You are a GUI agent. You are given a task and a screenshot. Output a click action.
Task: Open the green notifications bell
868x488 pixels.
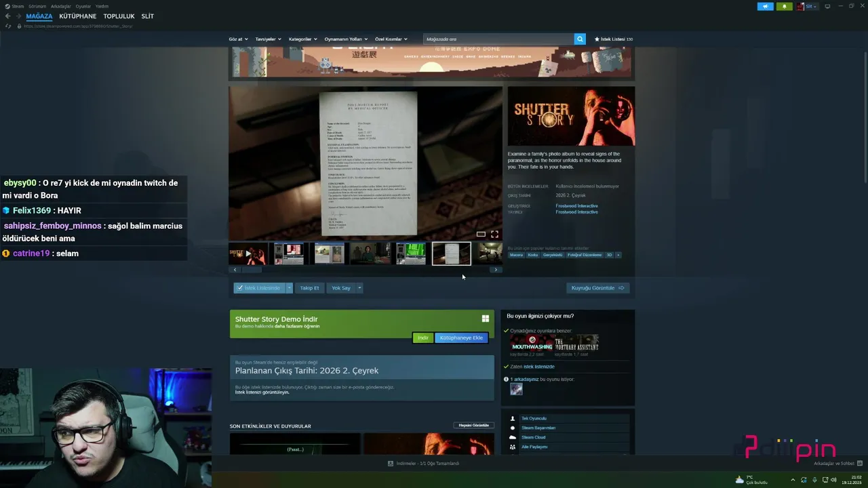click(784, 6)
